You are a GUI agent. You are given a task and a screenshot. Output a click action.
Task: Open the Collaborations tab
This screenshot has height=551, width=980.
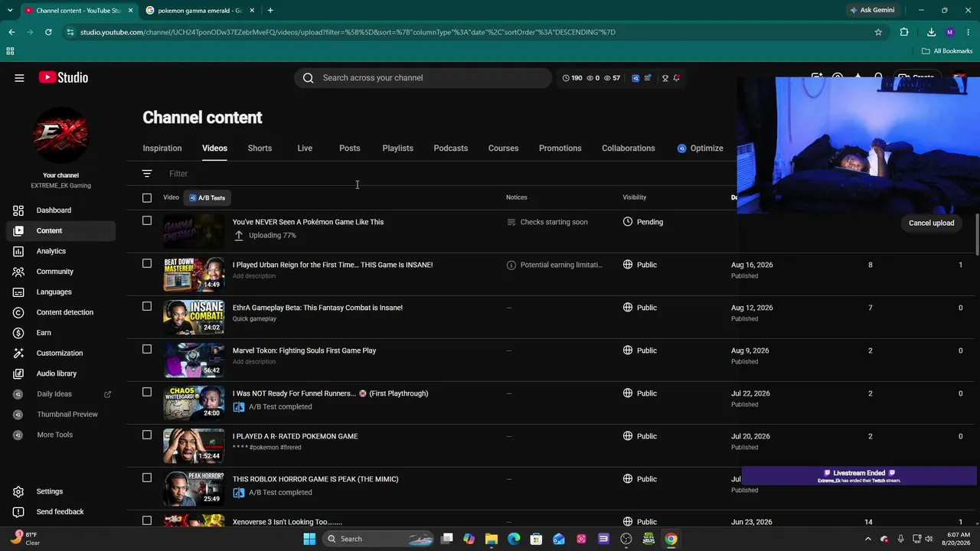628,148
